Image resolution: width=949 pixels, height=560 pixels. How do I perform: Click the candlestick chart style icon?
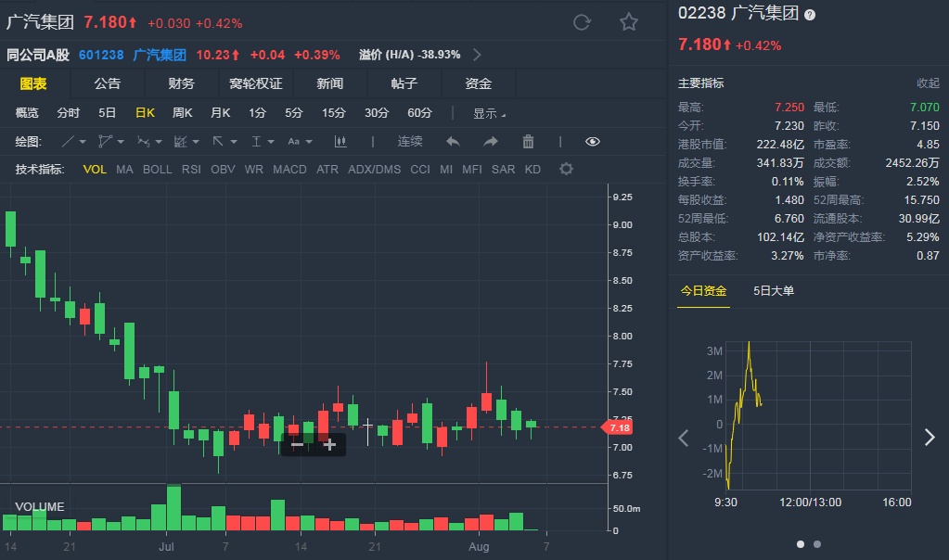(x=340, y=142)
